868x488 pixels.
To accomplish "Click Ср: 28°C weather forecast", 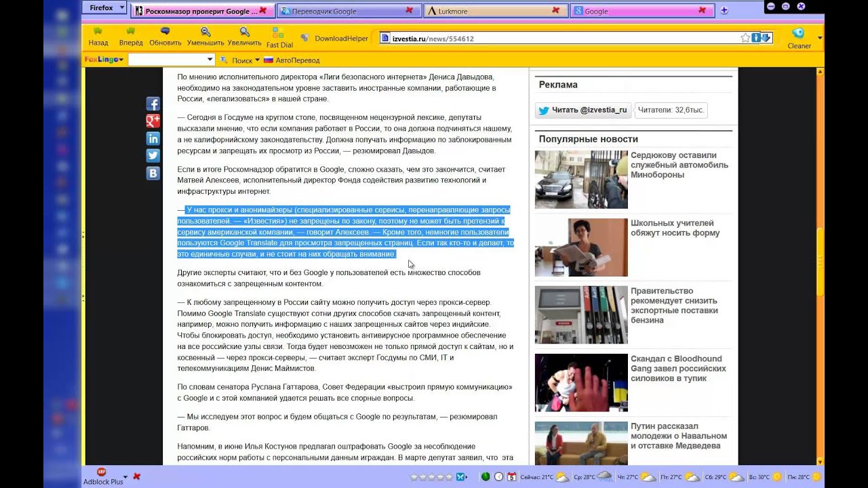I will coord(593,477).
